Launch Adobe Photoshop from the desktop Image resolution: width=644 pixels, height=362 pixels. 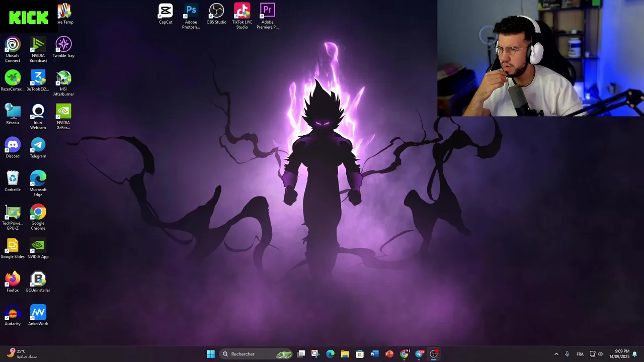191,16
